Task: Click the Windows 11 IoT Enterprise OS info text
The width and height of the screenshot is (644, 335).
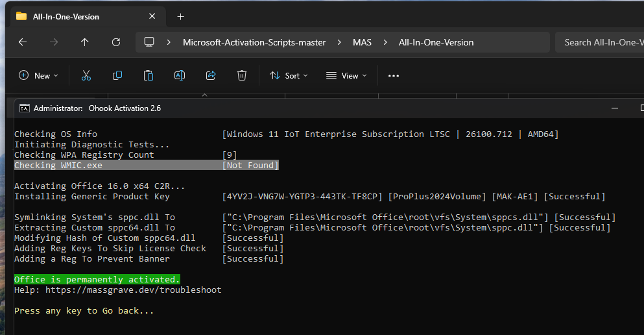Action: tap(390, 134)
